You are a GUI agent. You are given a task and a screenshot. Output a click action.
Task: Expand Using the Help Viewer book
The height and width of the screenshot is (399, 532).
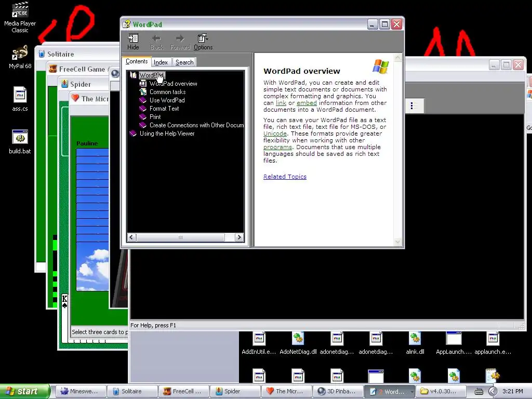133,134
